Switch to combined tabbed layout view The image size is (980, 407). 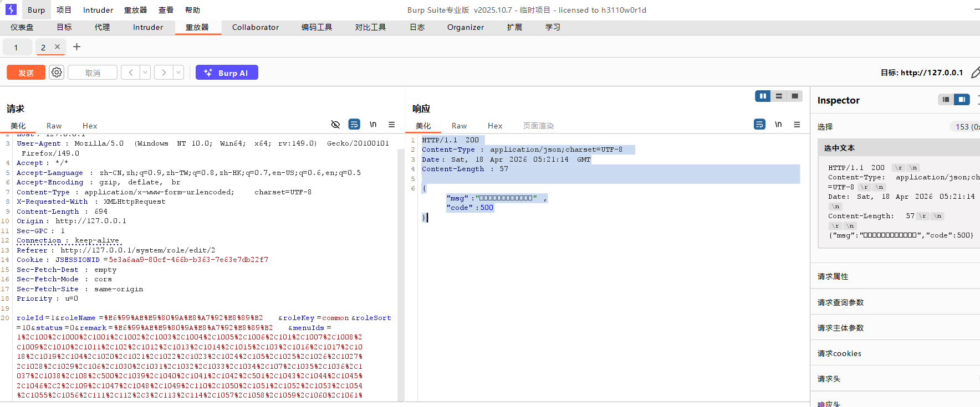tap(795, 96)
